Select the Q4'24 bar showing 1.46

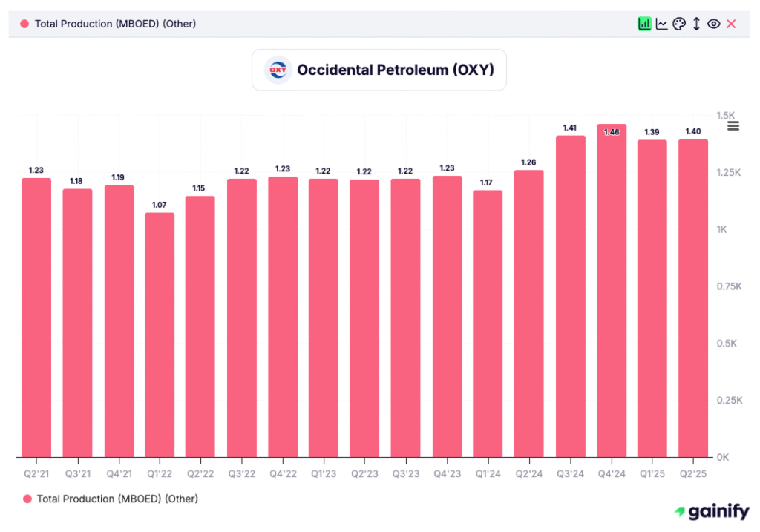(611, 297)
